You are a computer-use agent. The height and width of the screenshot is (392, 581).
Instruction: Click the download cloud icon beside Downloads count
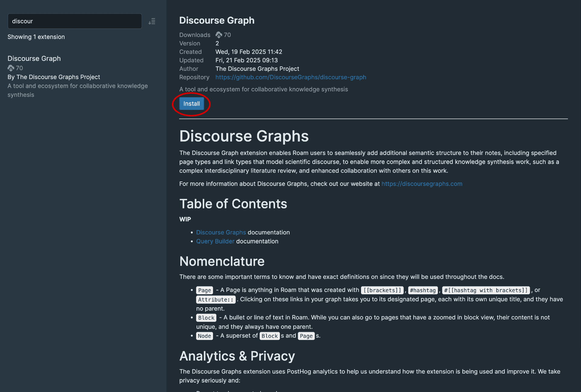219,35
